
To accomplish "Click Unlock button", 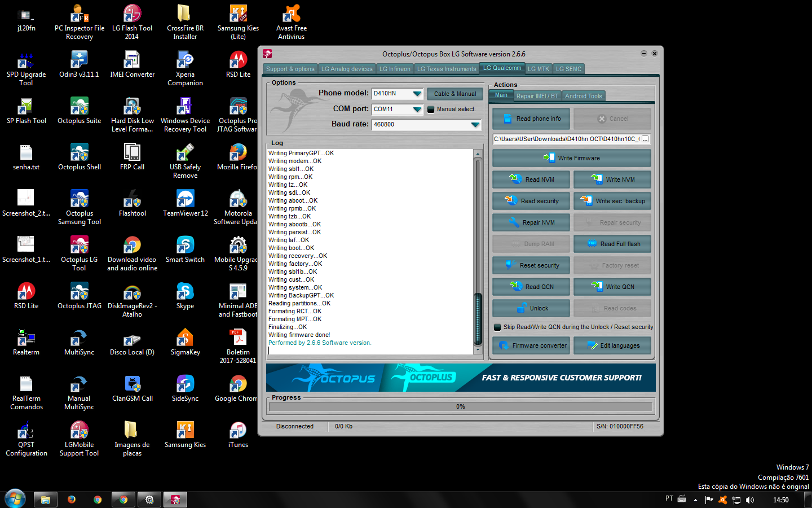I will pos(531,308).
